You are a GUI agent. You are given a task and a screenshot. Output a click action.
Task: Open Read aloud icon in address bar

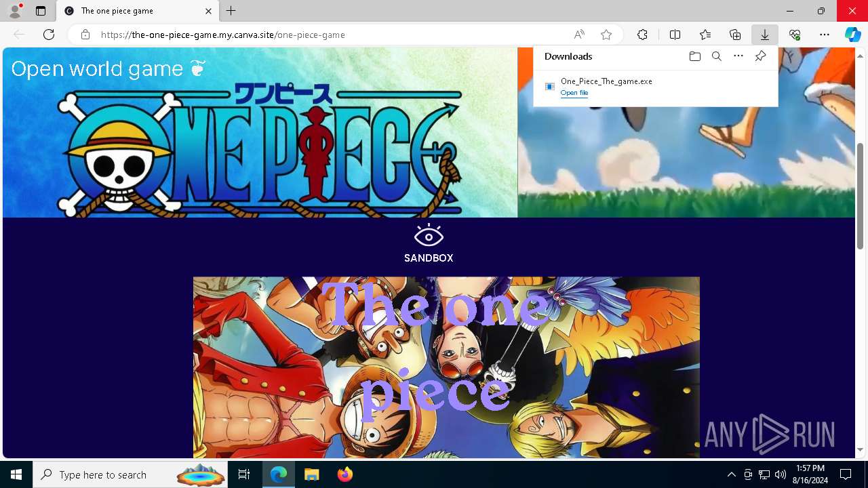579,35
